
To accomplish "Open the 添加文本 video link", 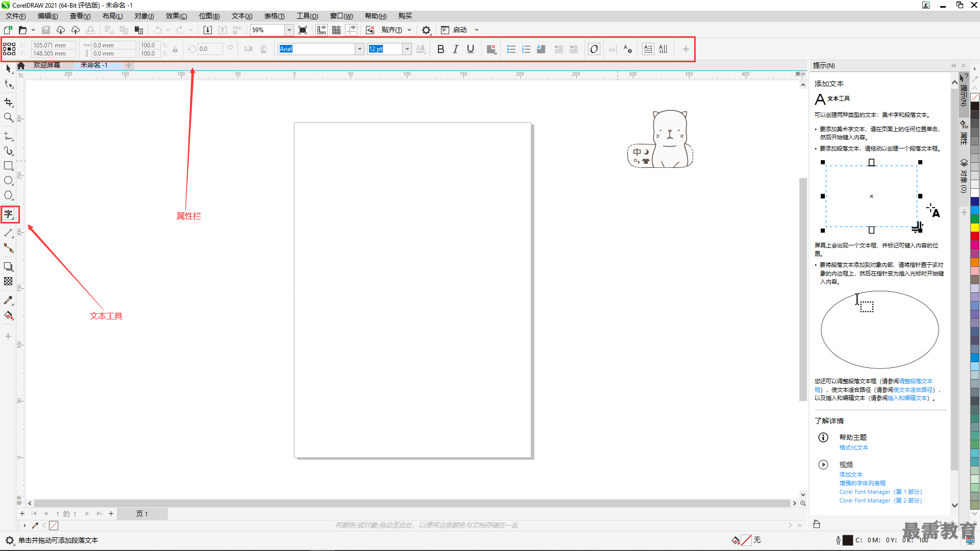I will (850, 474).
